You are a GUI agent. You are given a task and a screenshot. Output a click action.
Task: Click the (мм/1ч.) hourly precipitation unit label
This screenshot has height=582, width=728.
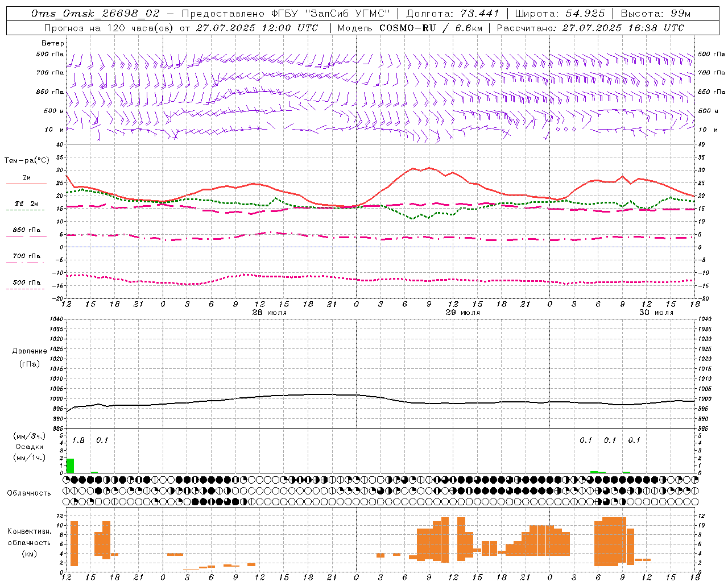click(x=29, y=458)
